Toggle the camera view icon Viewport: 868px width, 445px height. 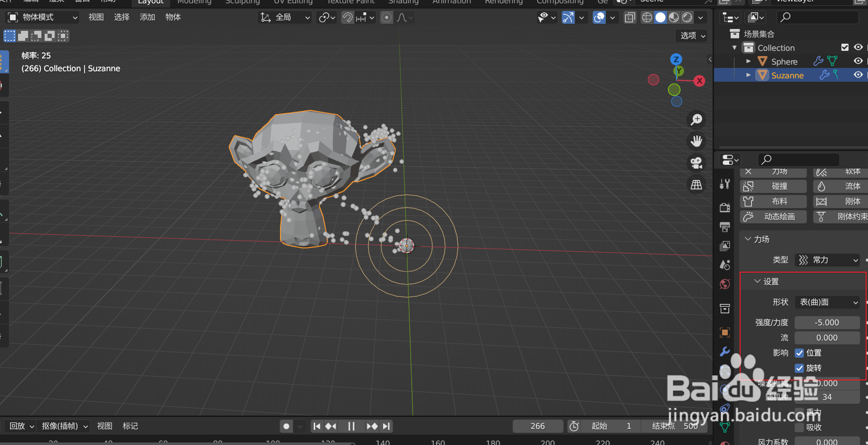(696, 163)
